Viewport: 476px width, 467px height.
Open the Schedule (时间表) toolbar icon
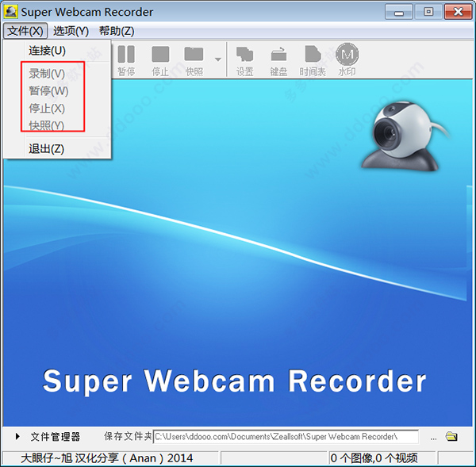(x=313, y=60)
